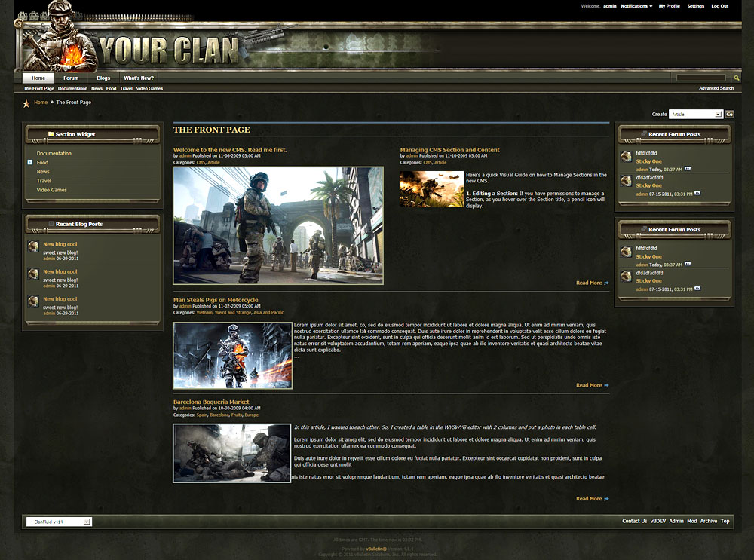Image resolution: width=754 pixels, height=560 pixels.
Task: Click the Europe category link
Action: point(252,415)
